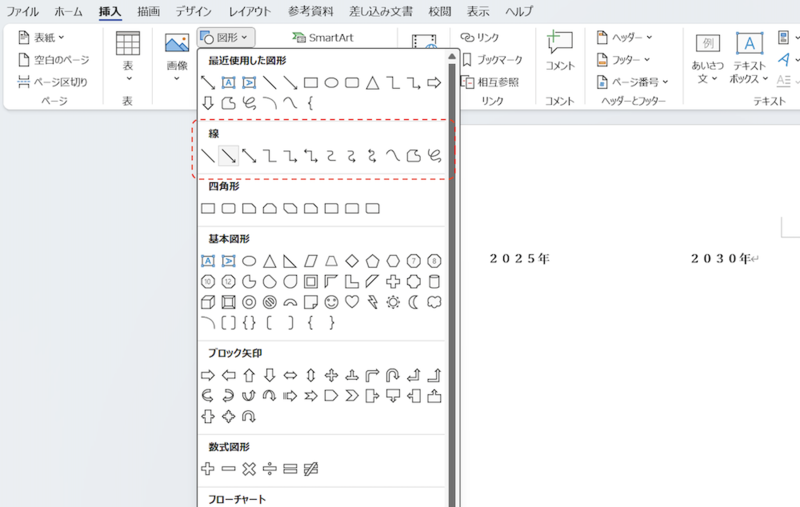This screenshot has height=507, width=800.
Task: Insert the cube shape in 基本図形
Action: click(208, 302)
